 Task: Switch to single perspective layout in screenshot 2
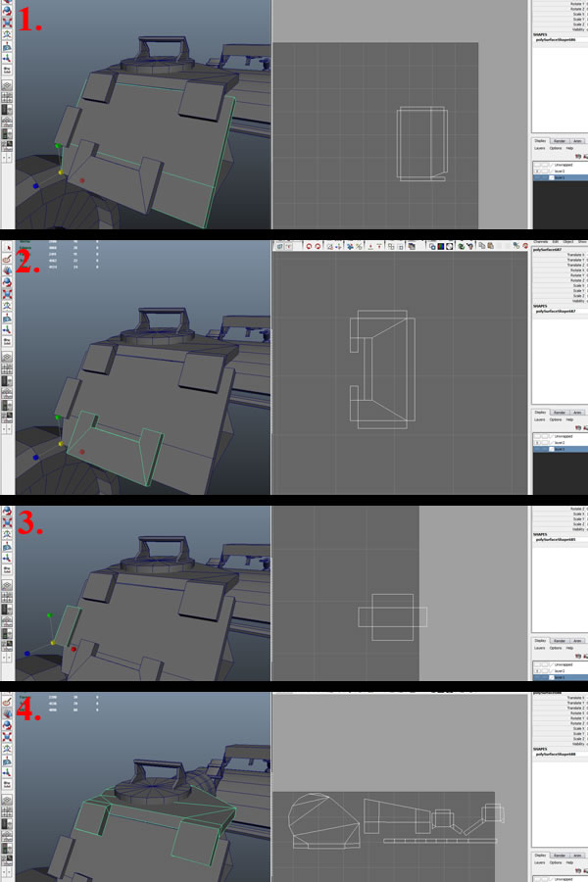tap(7, 356)
